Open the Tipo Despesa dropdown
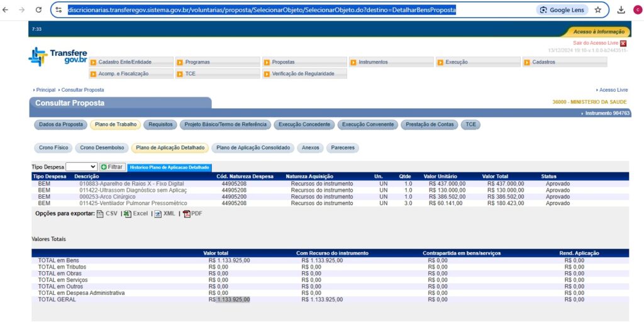 pos(81,167)
